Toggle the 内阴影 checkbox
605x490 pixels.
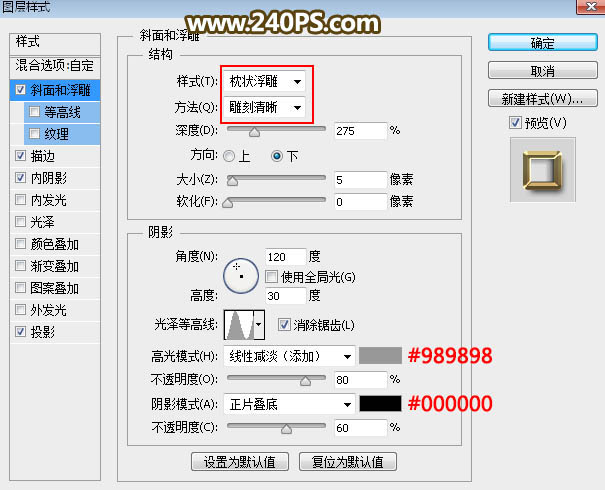[x=20, y=178]
